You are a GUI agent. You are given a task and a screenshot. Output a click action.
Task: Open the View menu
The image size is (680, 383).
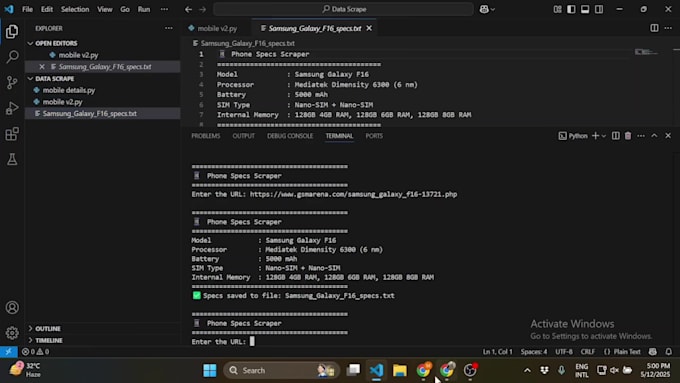[x=105, y=9]
